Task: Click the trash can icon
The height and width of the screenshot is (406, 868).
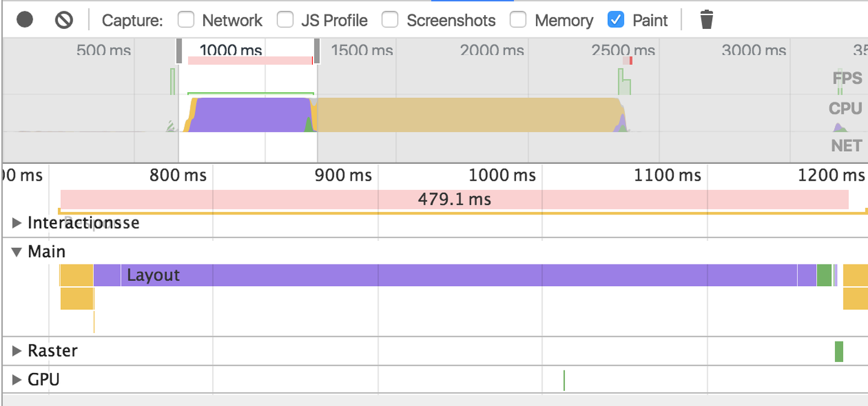Action: click(x=706, y=20)
